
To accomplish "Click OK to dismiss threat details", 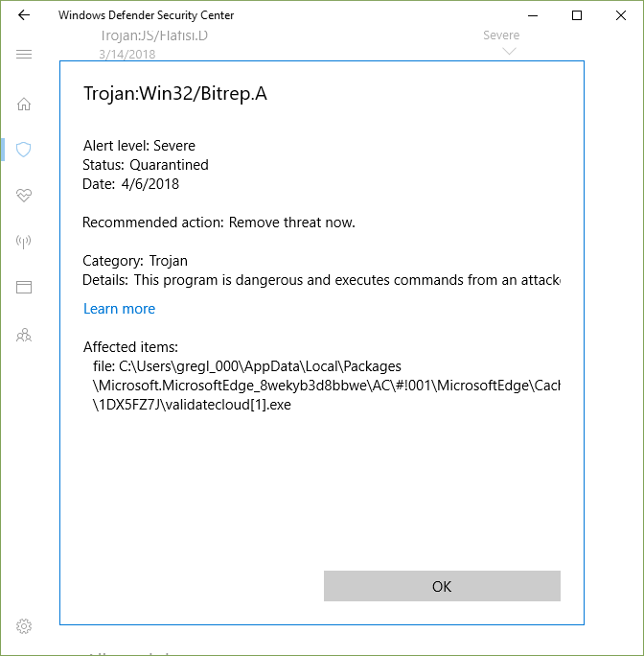I will pyautogui.click(x=442, y=586).
